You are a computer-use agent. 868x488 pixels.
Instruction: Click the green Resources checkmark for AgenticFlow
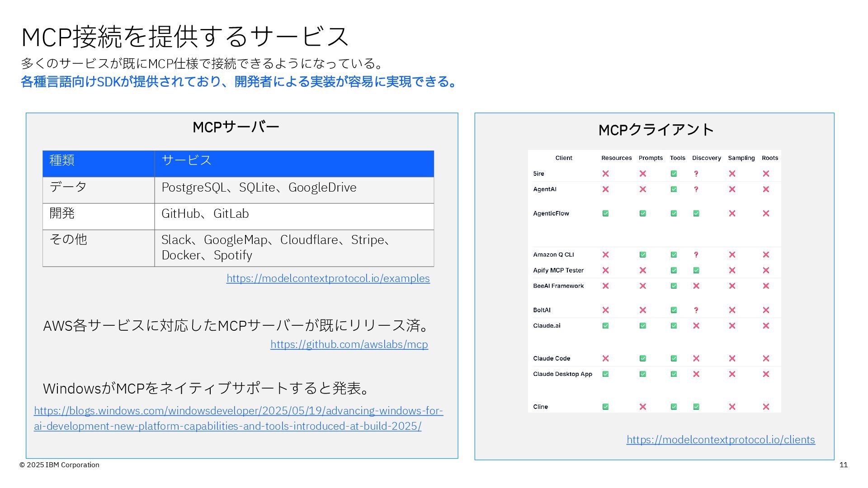point(605,213)
